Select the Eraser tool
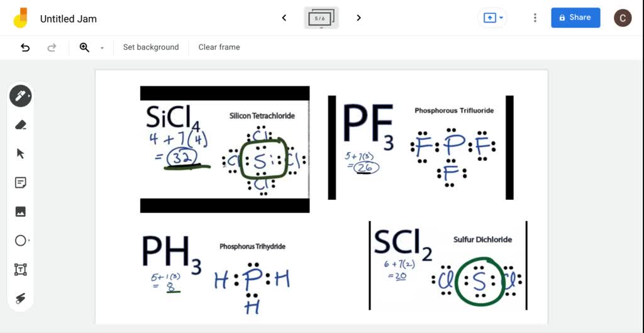 pos(20,125)
